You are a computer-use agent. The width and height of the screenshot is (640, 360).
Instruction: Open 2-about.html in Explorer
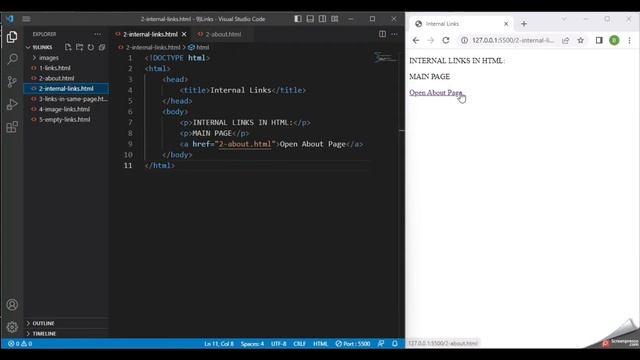pos(57,78)
